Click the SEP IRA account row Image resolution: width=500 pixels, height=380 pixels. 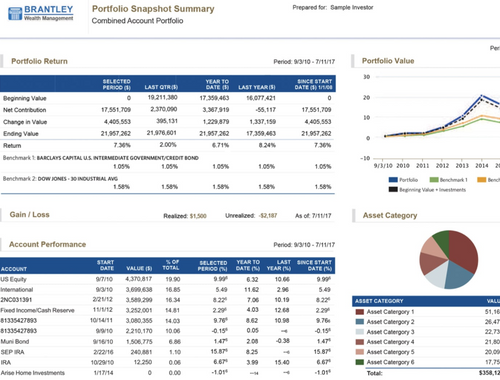[167, 352]
